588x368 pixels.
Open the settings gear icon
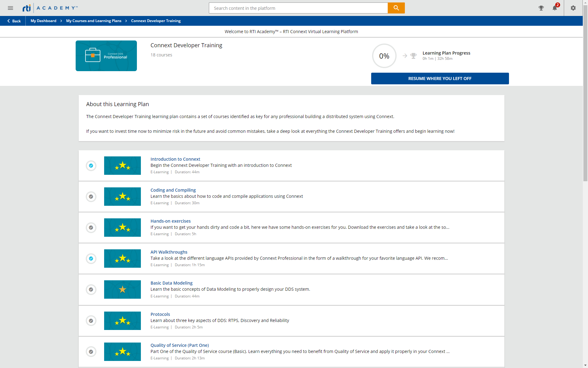pos(573,8)
